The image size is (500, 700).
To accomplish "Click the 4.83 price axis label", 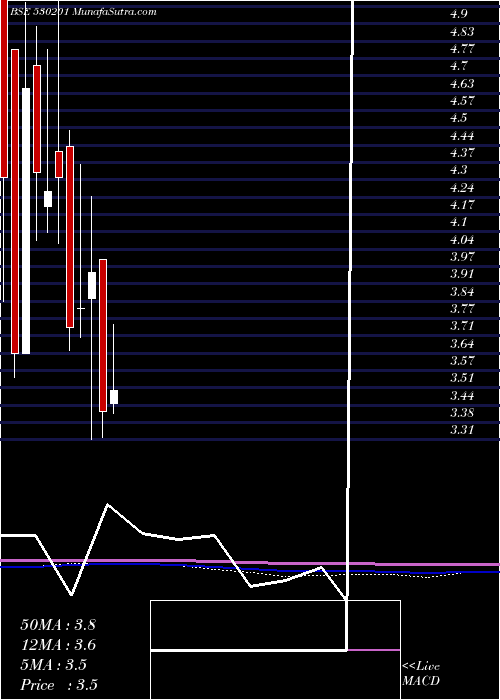I will coord(462,31).
